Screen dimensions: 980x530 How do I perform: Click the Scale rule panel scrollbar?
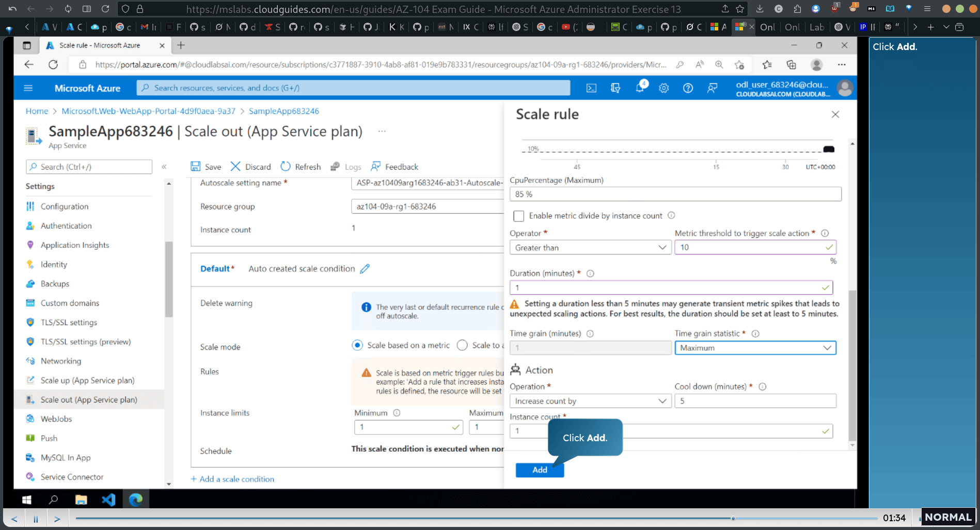[x=852, y=366]
